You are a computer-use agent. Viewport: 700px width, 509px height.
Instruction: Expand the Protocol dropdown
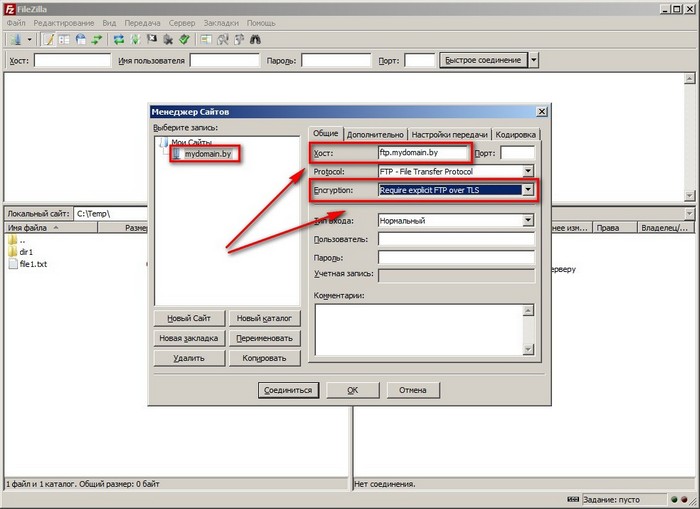coord(528,171)
